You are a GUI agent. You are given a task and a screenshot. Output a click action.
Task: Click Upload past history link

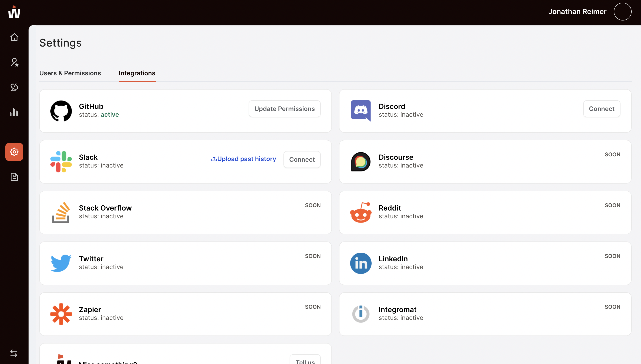point(244,159)
